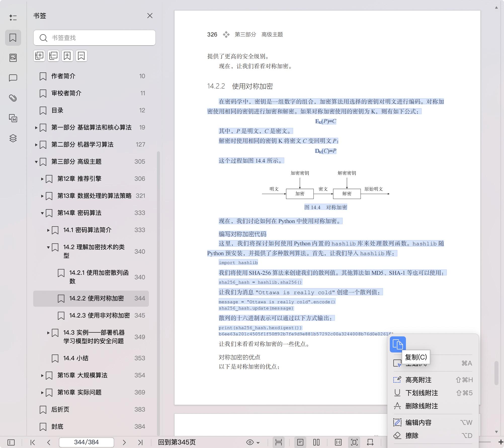The image size is (504, 448).
Task: Open the comments panel icon
Action: tap(13, 78)
